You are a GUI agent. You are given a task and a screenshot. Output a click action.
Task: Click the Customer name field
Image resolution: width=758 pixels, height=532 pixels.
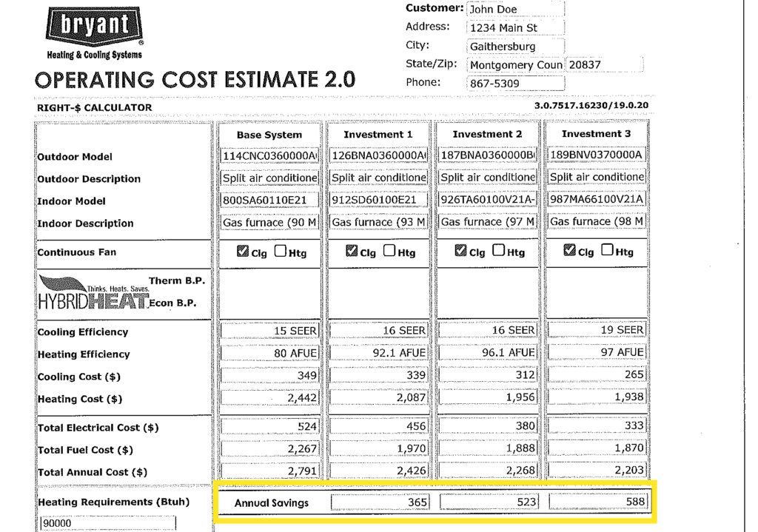(x=515, y=9)
